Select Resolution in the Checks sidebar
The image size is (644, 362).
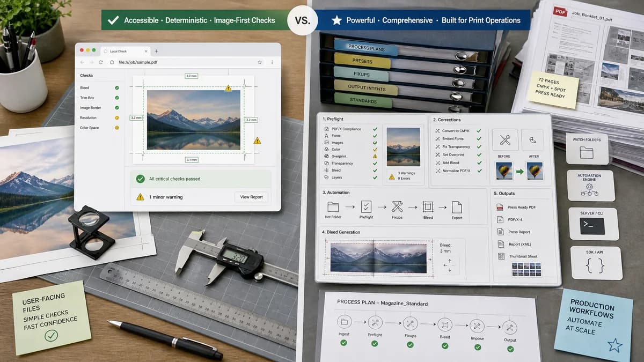pos(100,117)
